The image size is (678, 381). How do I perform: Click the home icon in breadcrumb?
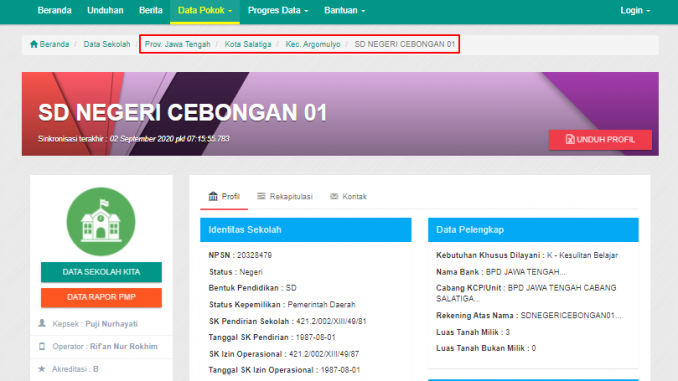tap(34, 44)
